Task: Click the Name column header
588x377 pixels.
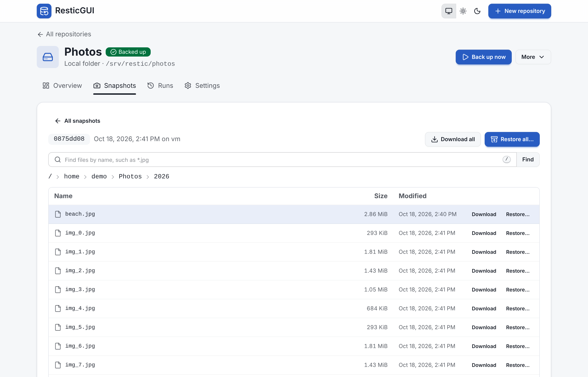Action: (63, 196)
